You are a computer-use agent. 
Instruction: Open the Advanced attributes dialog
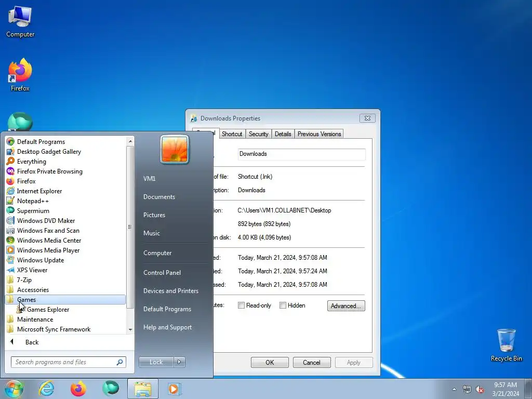346,305
